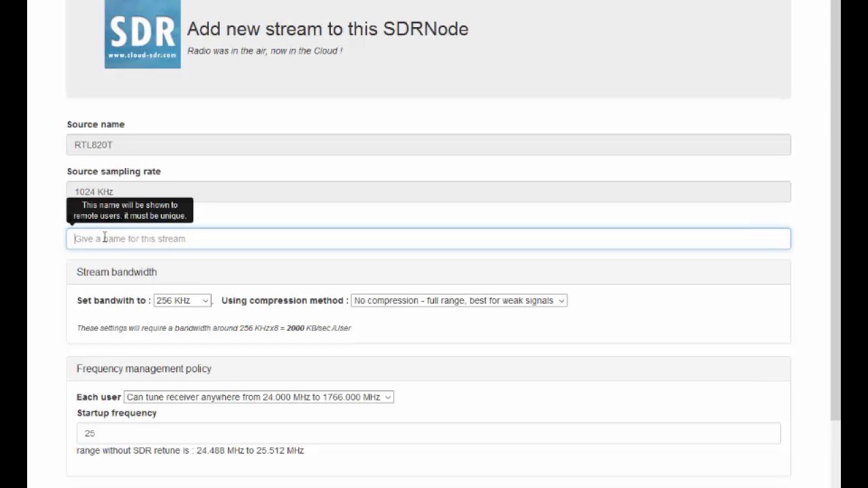Click the SDR cloud-sdr.com logo
868x488 pixels.
coord(142,34)
